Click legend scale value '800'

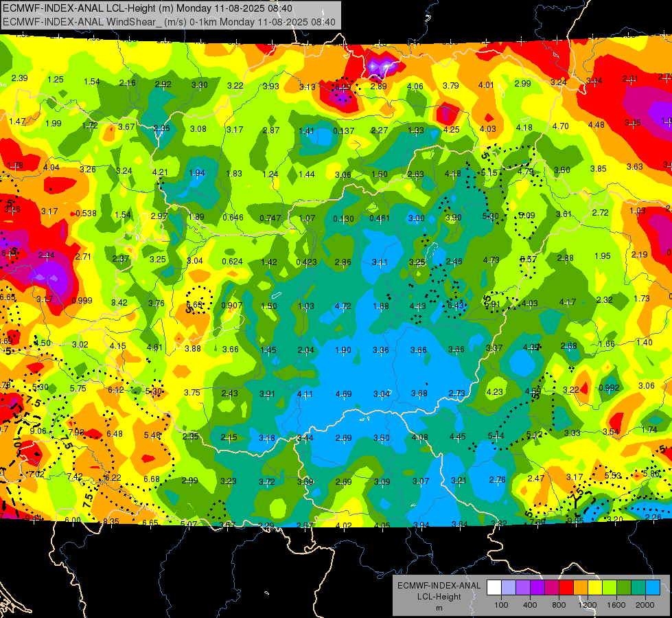(x=559, y=605)
